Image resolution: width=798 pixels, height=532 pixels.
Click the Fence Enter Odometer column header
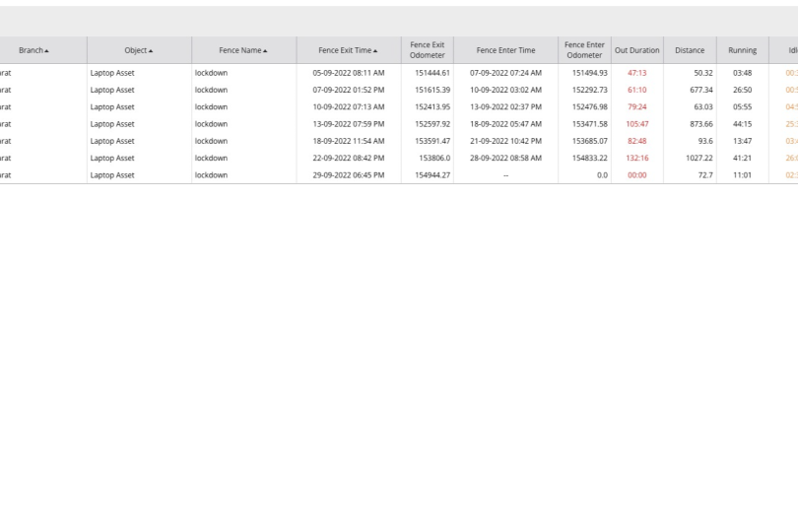[584, 50]
